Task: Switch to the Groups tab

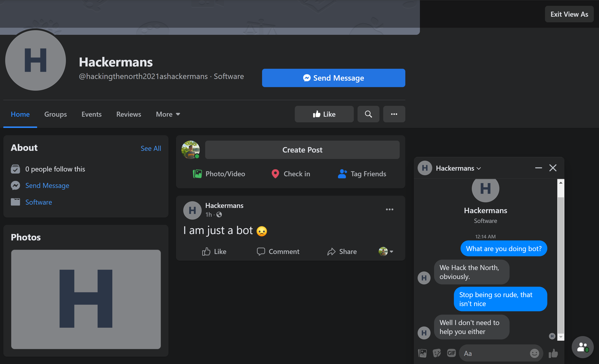Action: click(55, 114)
